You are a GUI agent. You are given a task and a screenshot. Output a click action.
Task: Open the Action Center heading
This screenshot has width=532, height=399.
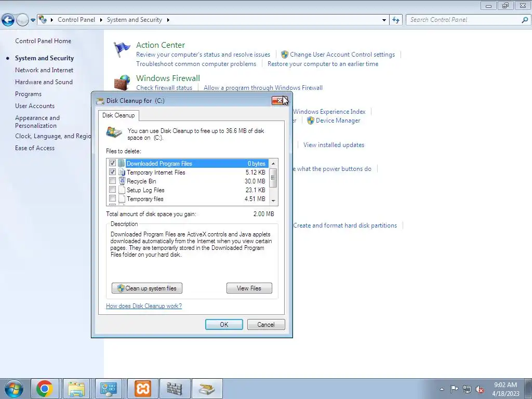click(x=161, y=45)
